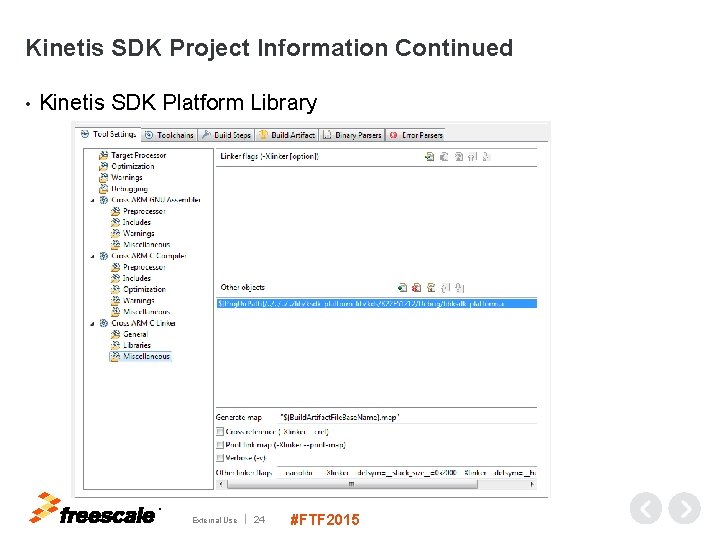Viewport: 720px width, 540px height.
Task: Click the Binary Parsers page icon
Action: (327, 135)
